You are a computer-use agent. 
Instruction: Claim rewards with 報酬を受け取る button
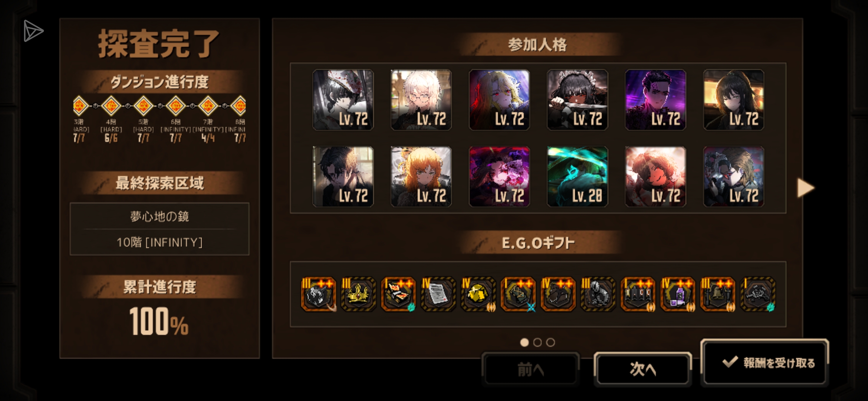[x=765, y=362]
